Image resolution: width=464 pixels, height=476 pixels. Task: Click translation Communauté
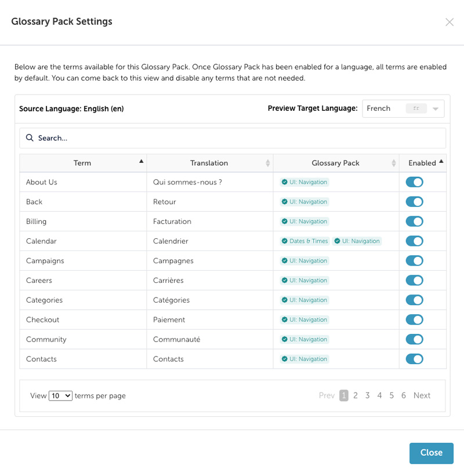coord(176,339)
